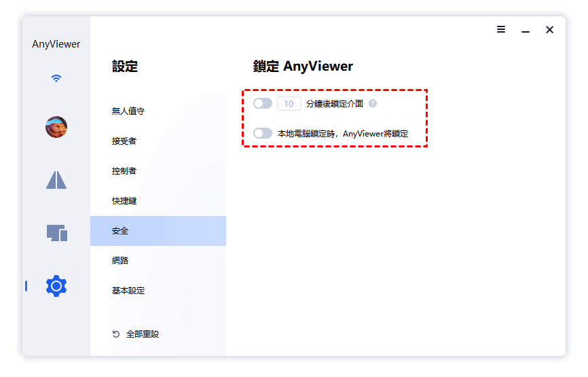The width and height of the screenshot is (588, 377).
Task: Click the 10 minutes input field
Action: click(289, 103)
